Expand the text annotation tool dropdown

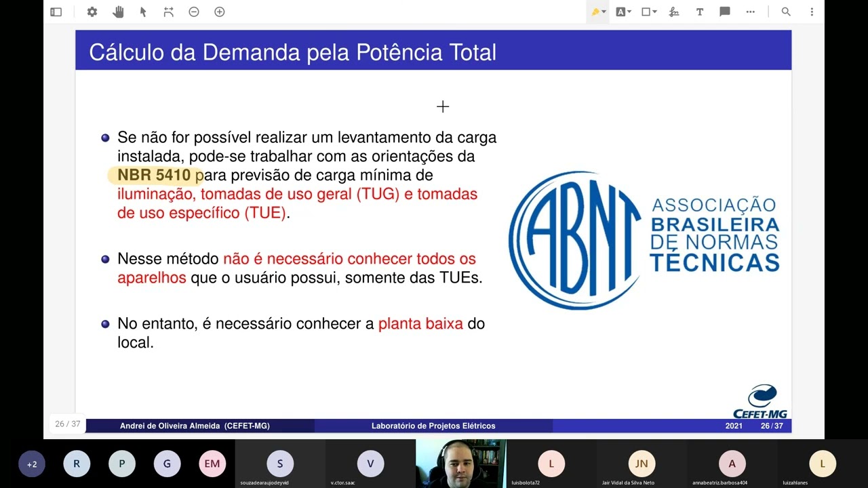629,12
